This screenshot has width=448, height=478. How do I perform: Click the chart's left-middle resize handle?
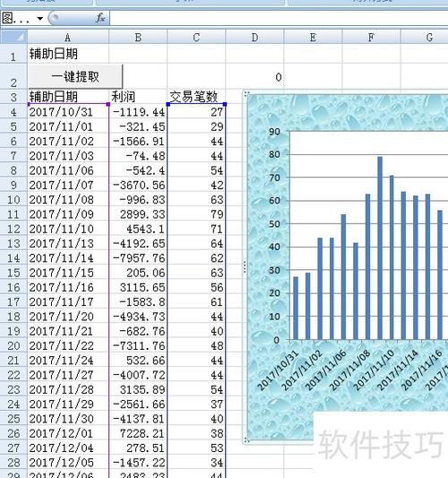(245, 267)
